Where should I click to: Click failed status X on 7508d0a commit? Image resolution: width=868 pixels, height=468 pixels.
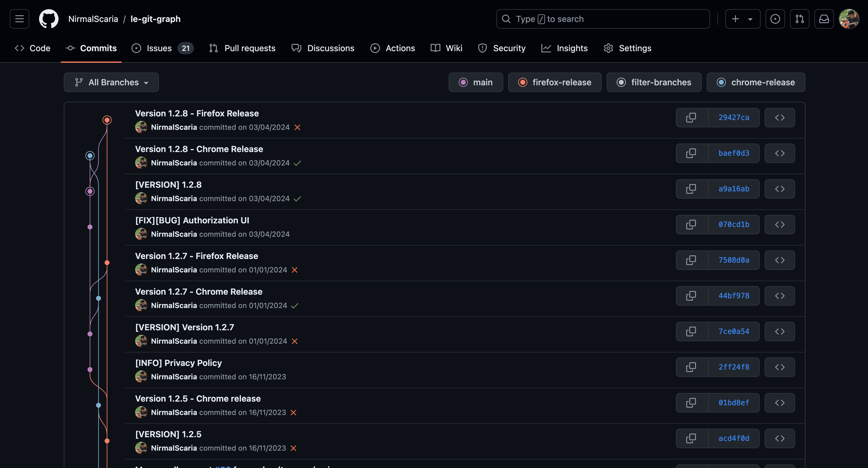click(x=295, y=270)
